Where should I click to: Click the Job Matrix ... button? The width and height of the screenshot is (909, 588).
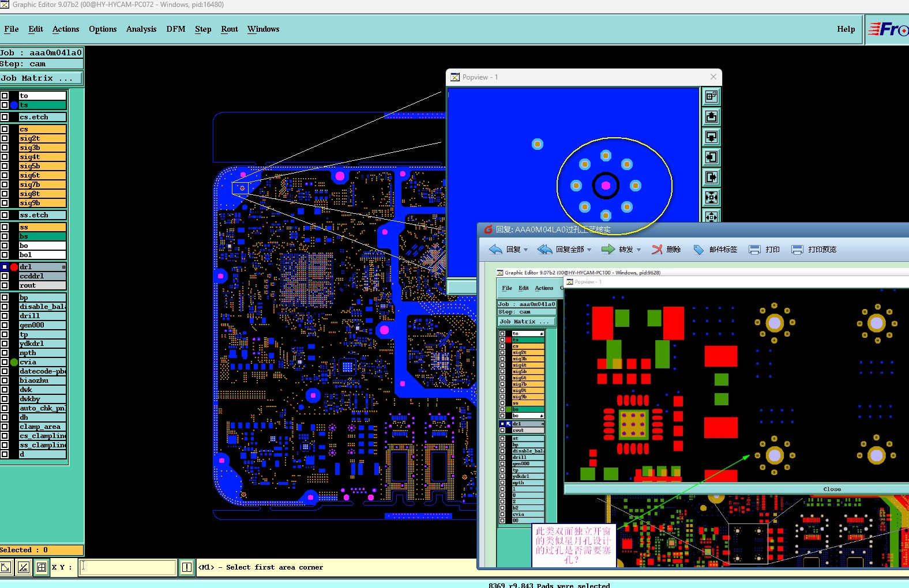41,78
